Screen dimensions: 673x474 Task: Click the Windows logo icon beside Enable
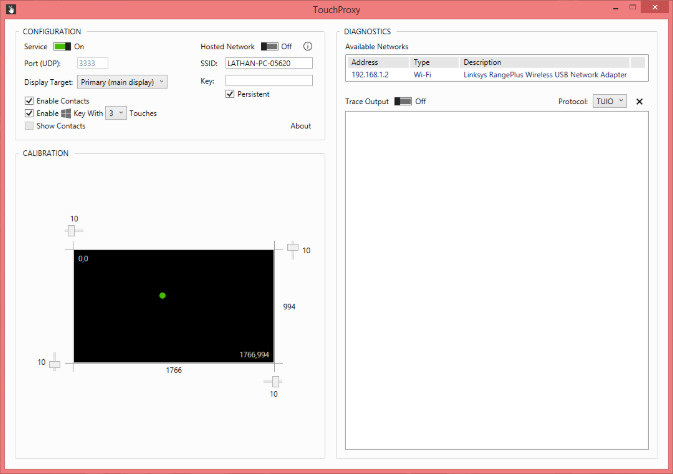66,113
